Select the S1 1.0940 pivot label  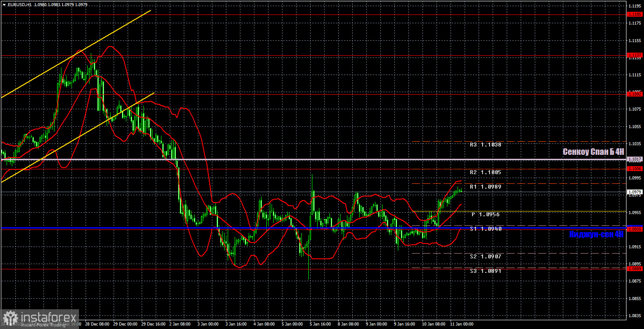click(x=486, y=229)
